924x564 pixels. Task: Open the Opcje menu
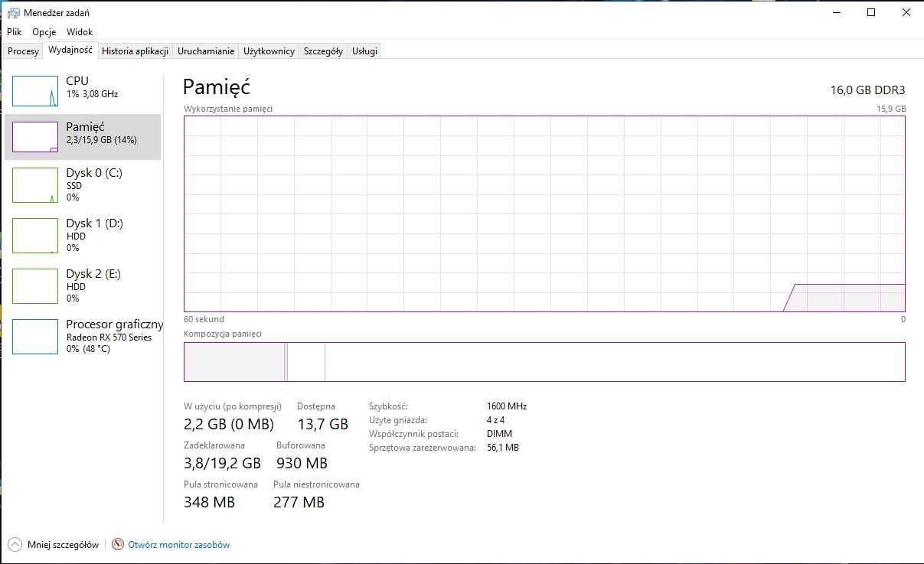[44, 32]
